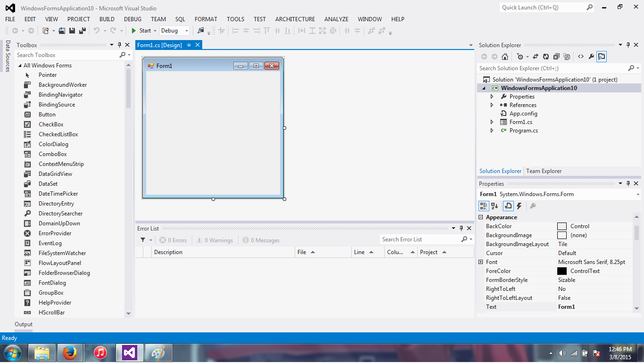Open the FORMAT menu
This screenshot has height=363, width=644.
[x=206, y=19]
